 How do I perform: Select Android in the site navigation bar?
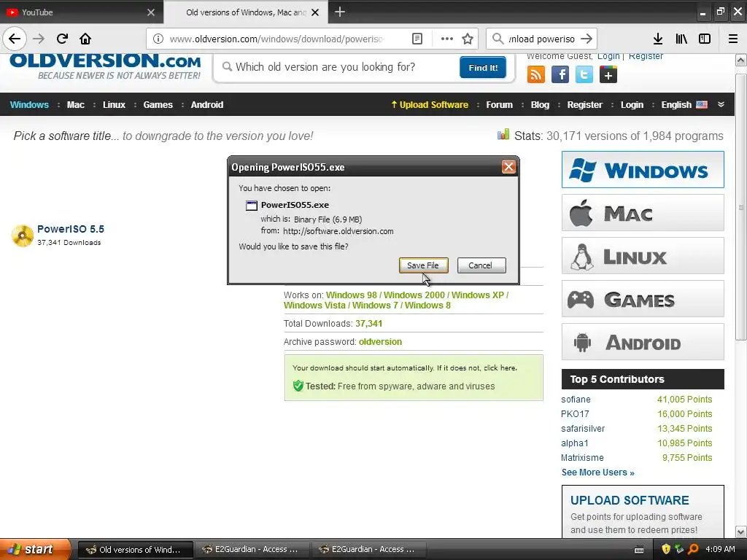pyautogui.click(x=206, y=105)
